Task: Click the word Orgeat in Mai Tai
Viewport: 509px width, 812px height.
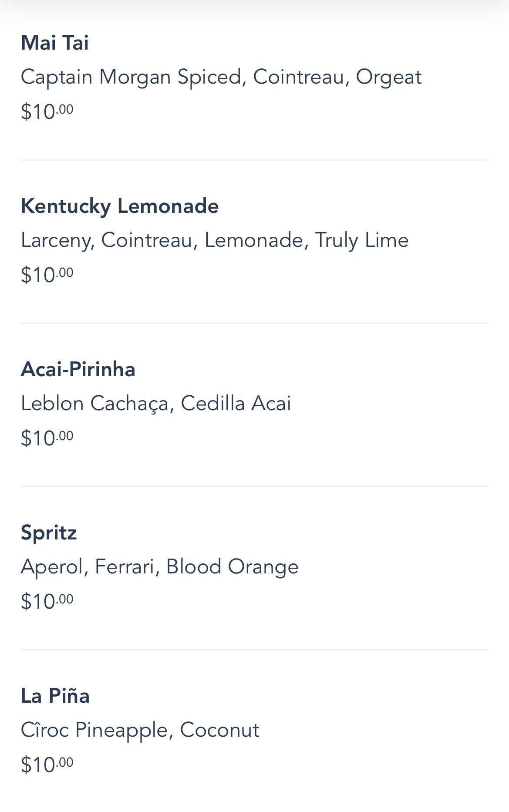Action: (388, 77)
